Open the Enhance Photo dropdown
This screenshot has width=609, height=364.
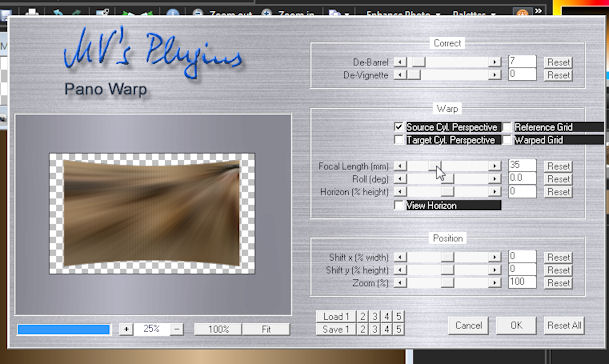403,14
